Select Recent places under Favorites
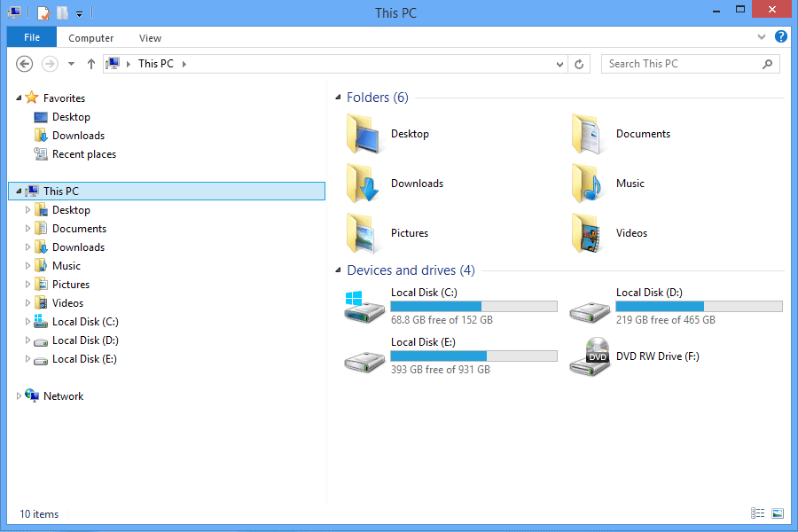The height and width of the screenshot is (532, 798). [x=83, y=154]
